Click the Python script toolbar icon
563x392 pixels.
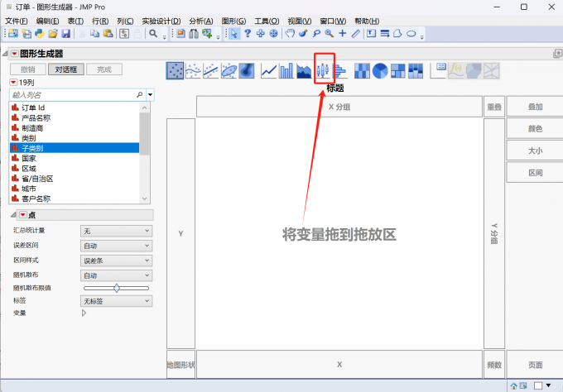tap(40, 34)
